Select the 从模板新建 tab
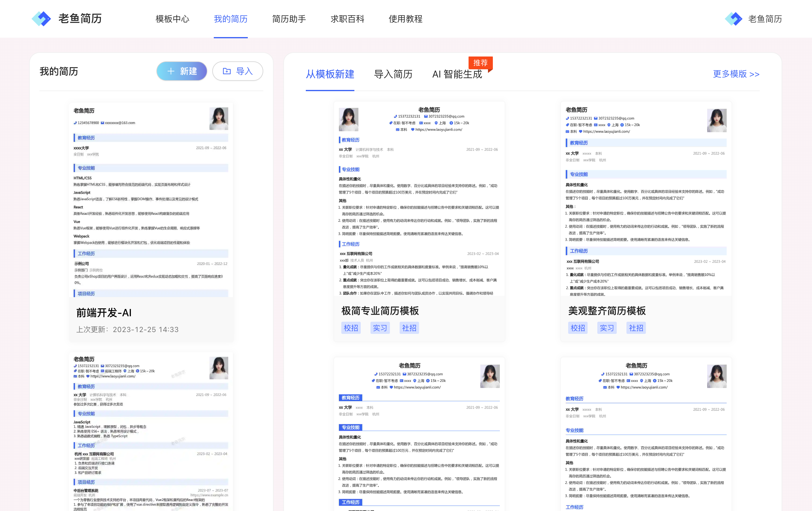Screen dimensions: 812x511 330,74
